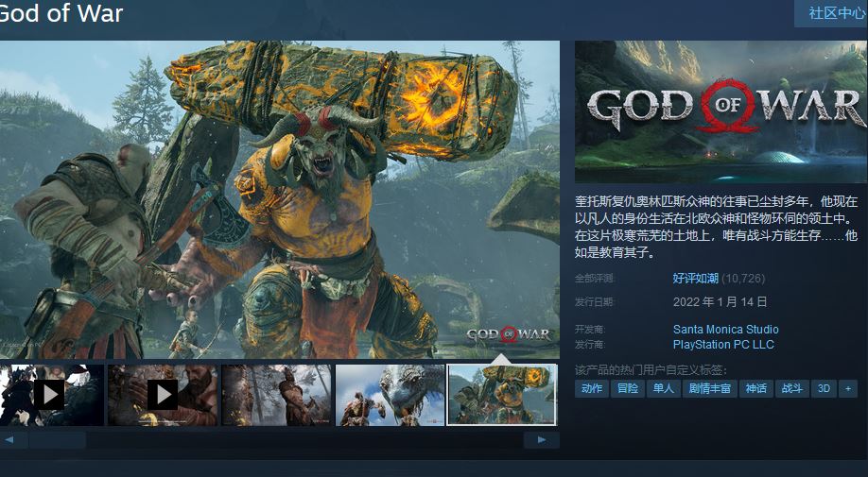Open the Santa Monica Studio developer link
868x477 pixels.
tap(725, 330)
